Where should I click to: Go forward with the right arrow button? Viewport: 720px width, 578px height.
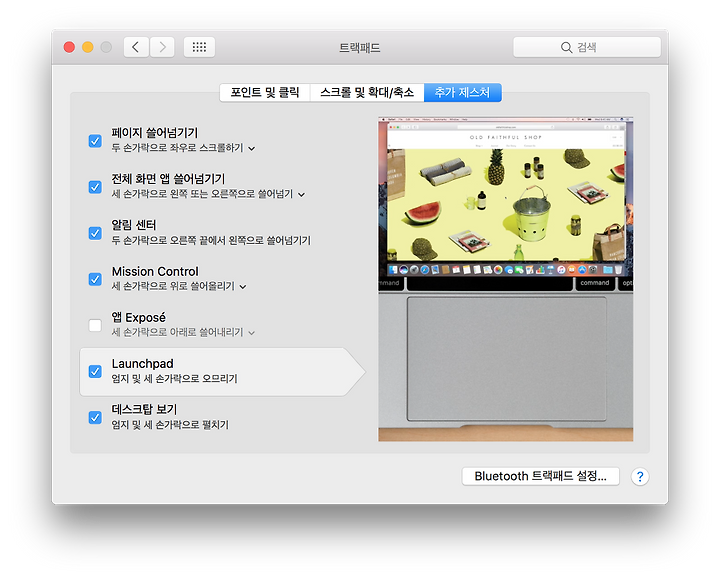(162, 47)
